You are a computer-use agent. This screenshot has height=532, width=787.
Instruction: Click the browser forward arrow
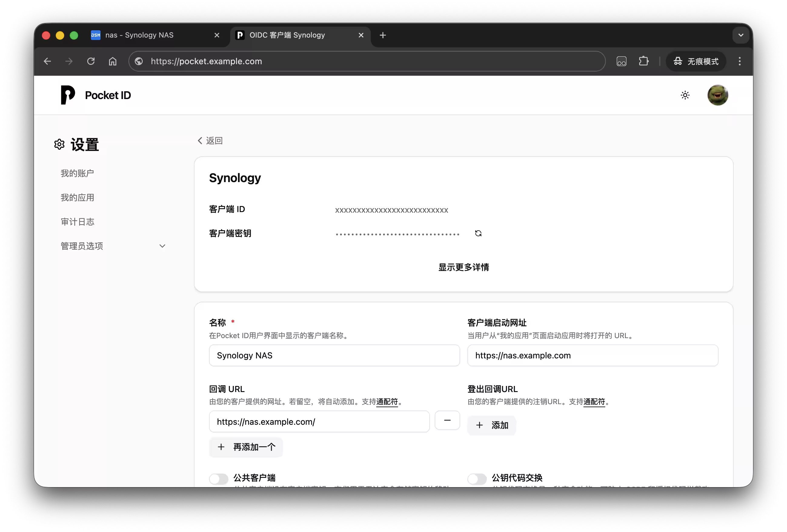[69, 61]
